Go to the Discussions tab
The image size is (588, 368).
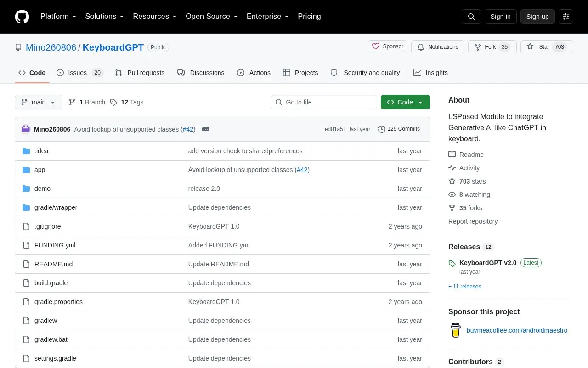[201, 73]
